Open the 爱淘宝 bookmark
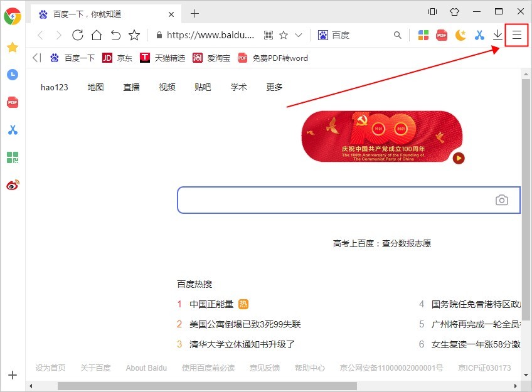This screenshot has width=532, height=392. tap(211, 58)
